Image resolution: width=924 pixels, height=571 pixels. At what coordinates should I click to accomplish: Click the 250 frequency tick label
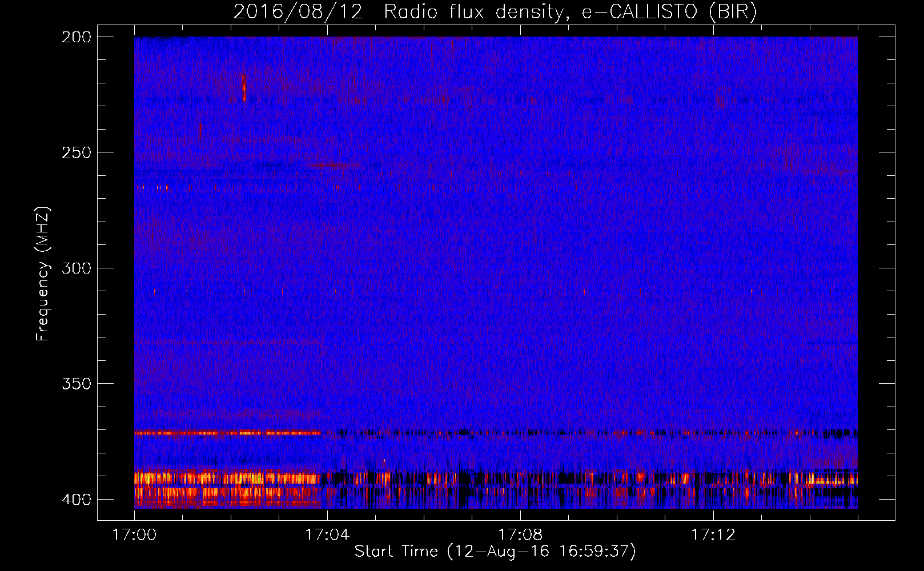pyautogui.click(x=77, y=152)
